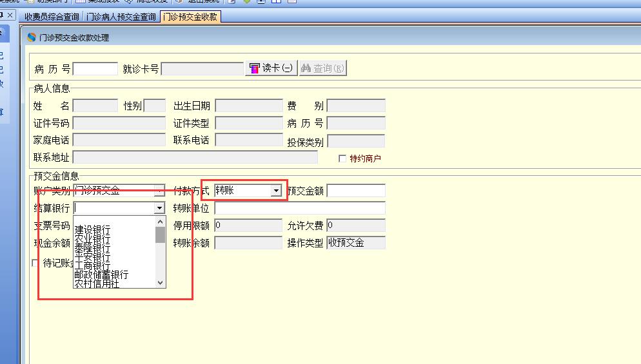Choose 农村信用社 from the bank list

[x=97, y=283]
